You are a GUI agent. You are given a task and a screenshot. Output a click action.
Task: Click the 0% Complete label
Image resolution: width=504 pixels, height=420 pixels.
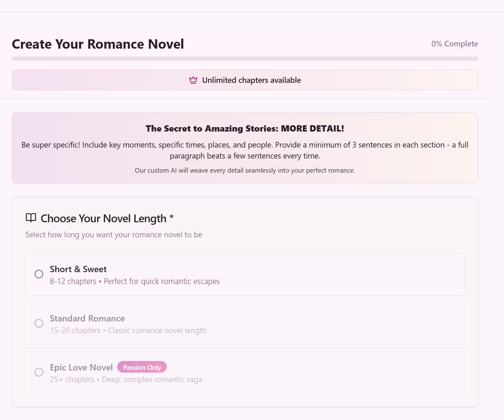[x=454, y=44]
